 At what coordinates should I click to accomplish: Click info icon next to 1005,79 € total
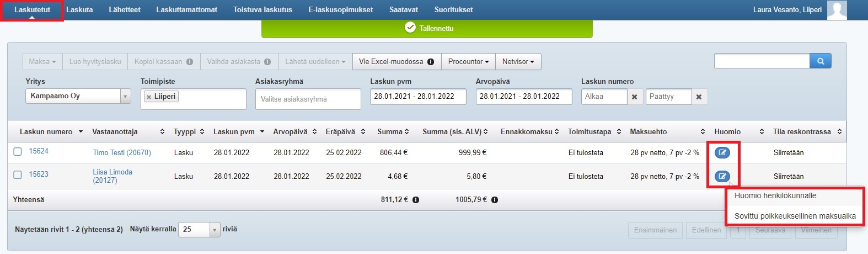point(495,200)
